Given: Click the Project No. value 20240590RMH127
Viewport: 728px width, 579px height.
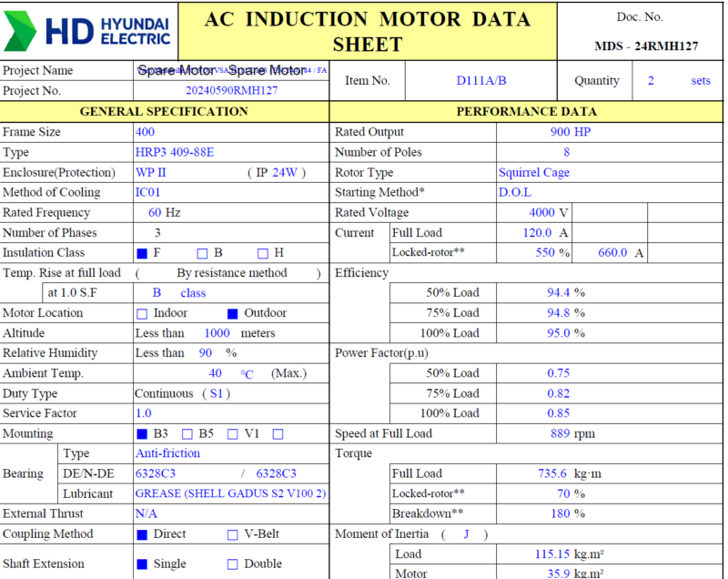Looking at the screenshot, I should [x=231, y=90].
